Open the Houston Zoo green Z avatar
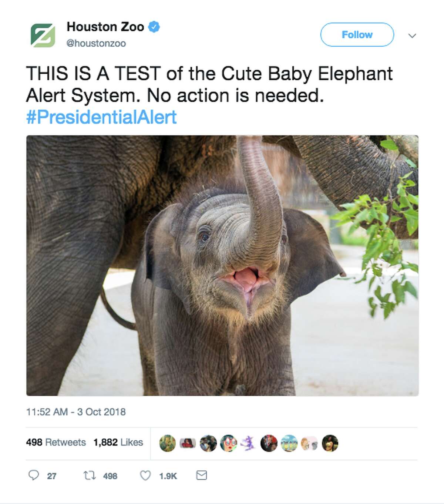This screenshot has width=444, height=504. click(42, 35)
